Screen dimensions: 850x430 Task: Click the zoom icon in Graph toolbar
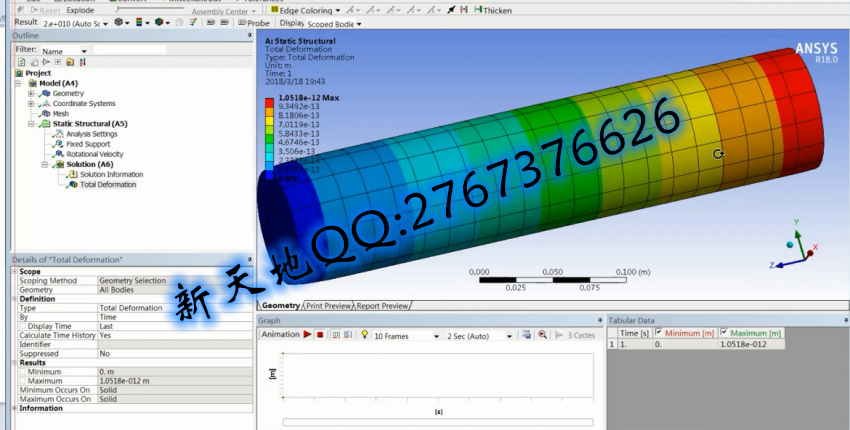coord(542,335)
